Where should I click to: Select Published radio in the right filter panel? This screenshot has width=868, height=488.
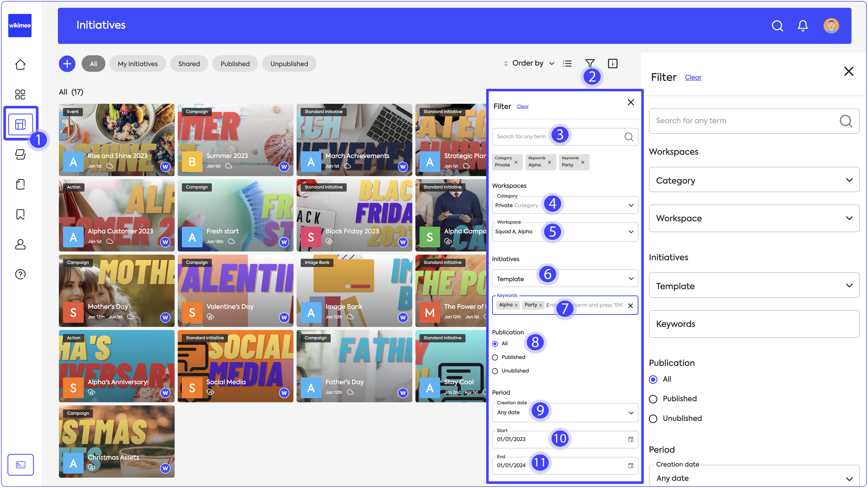coord(653,399)
